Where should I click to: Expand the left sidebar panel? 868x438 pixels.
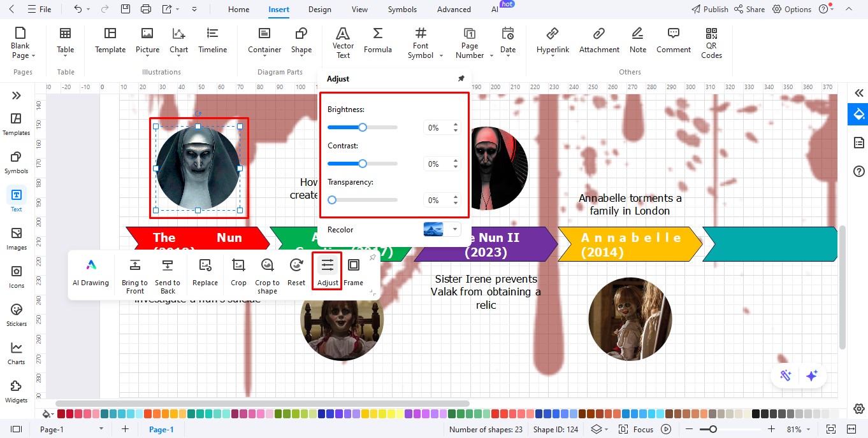pyautogui.click(x=17, y=95)
